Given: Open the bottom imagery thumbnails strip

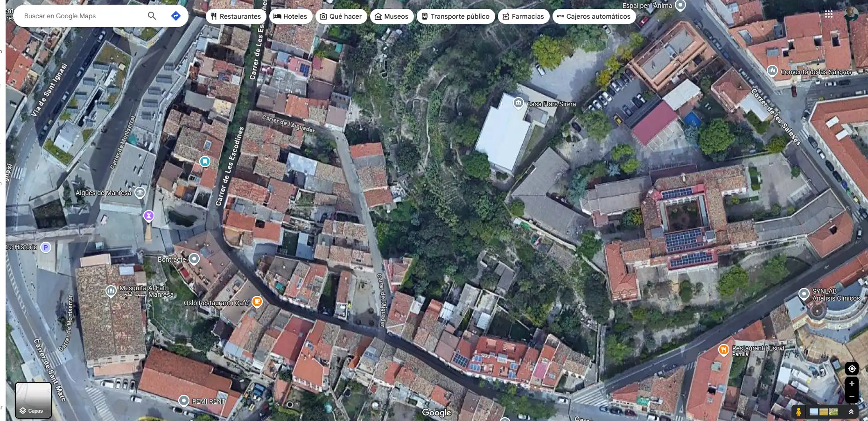Looking at the screenshot, I should pyautogui.click(x=824, y=412).
